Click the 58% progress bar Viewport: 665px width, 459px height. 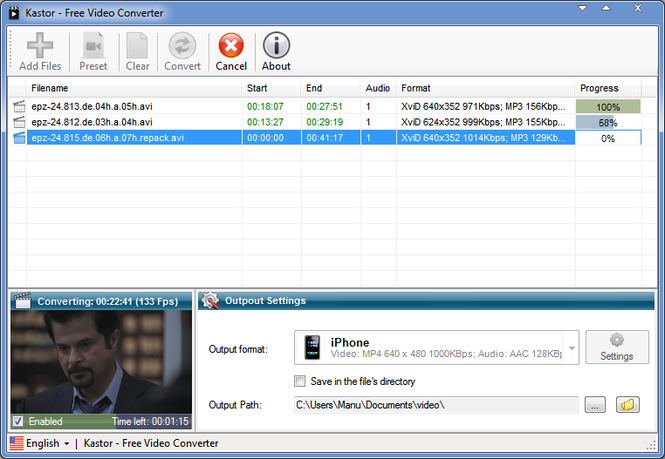pyautogui.click(x=608, y=123)
